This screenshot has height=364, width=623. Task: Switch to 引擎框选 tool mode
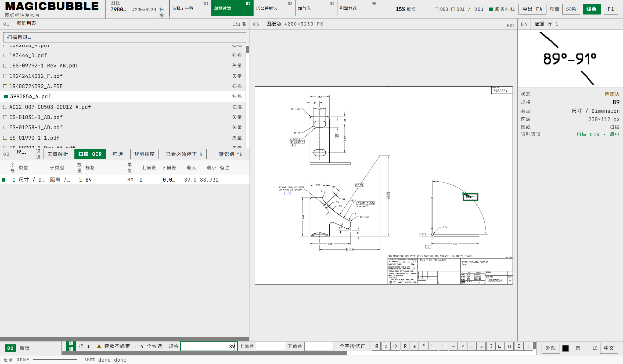pos(358,8)
